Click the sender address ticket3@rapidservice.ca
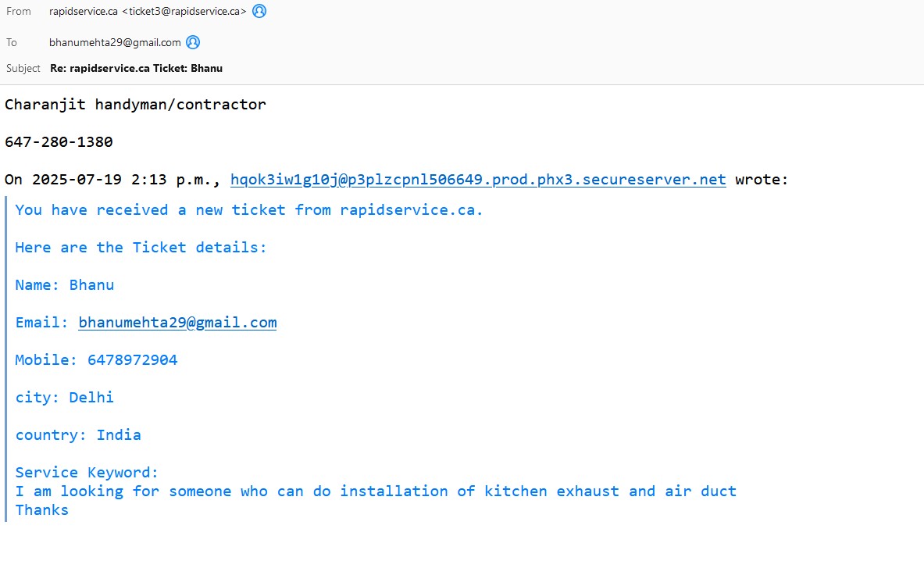Image resolution: width=924 pixels, height=561 pixels. tap(184, 12)
